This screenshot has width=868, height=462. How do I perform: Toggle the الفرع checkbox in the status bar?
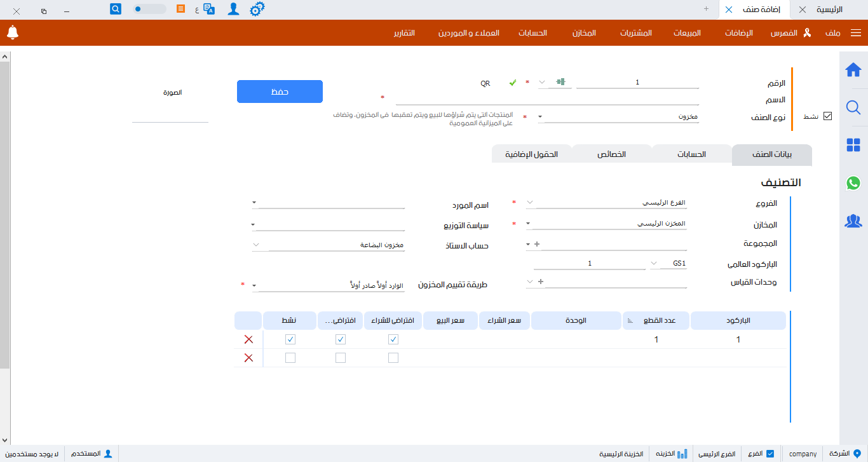[x=770, y=453]
